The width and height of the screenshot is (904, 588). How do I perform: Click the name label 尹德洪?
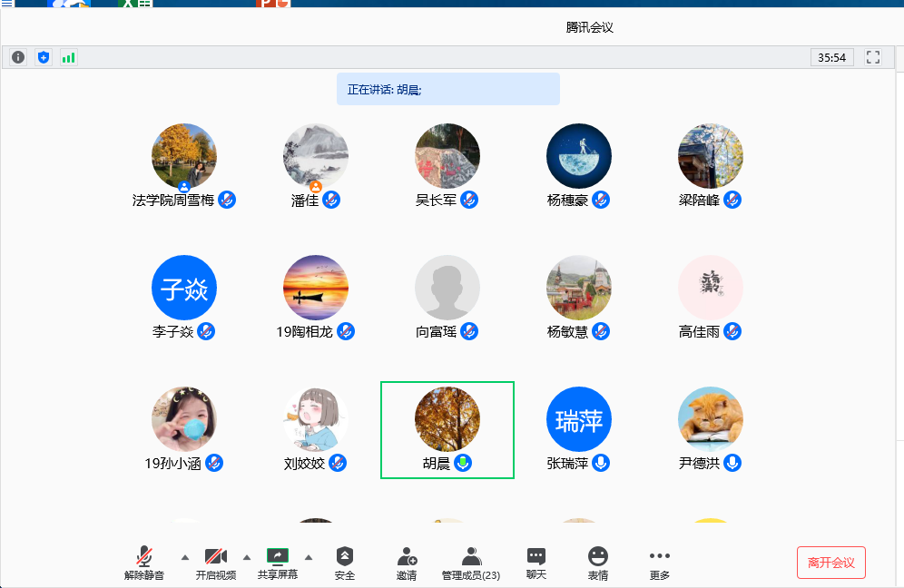699,463
